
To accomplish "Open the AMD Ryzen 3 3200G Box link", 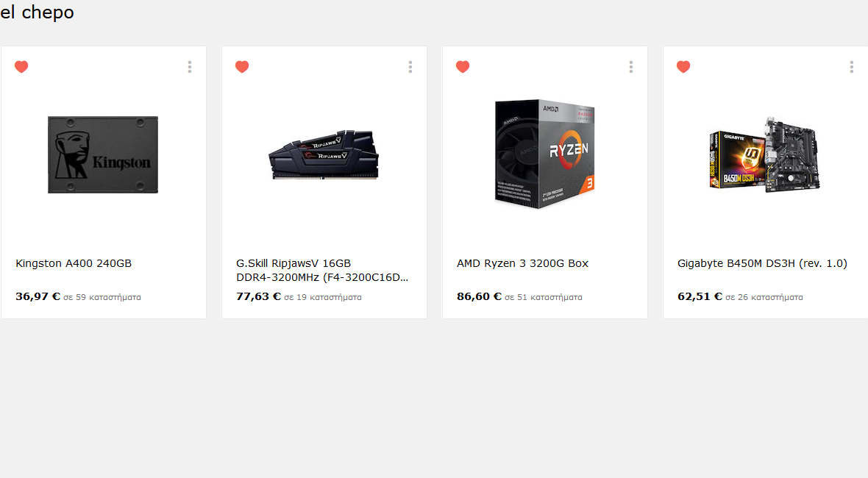I will pyautogui.click(x=522, y=263).
